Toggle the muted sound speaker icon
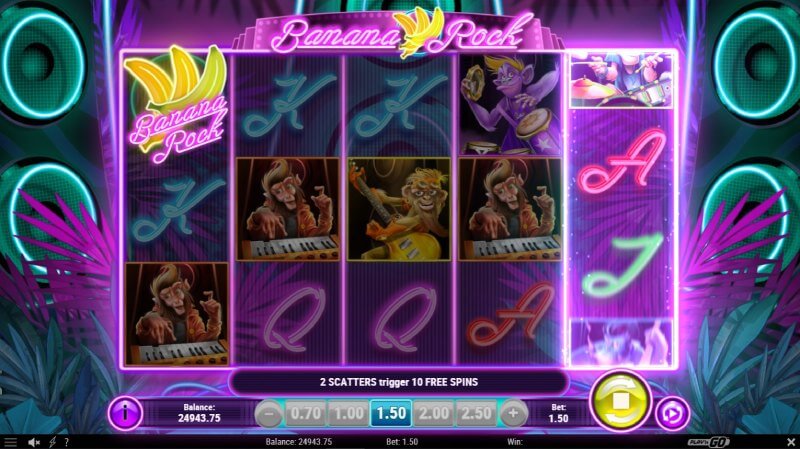 (x=34, y=442)
